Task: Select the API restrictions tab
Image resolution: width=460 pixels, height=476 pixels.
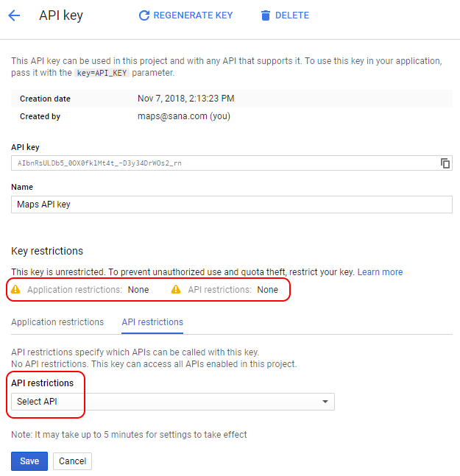Action: [152, 322]
